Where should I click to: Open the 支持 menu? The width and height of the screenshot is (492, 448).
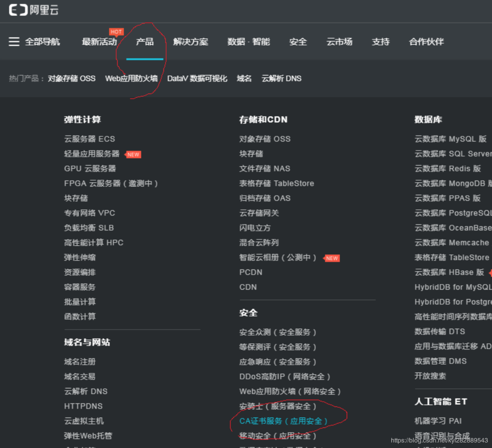[381, 42]
